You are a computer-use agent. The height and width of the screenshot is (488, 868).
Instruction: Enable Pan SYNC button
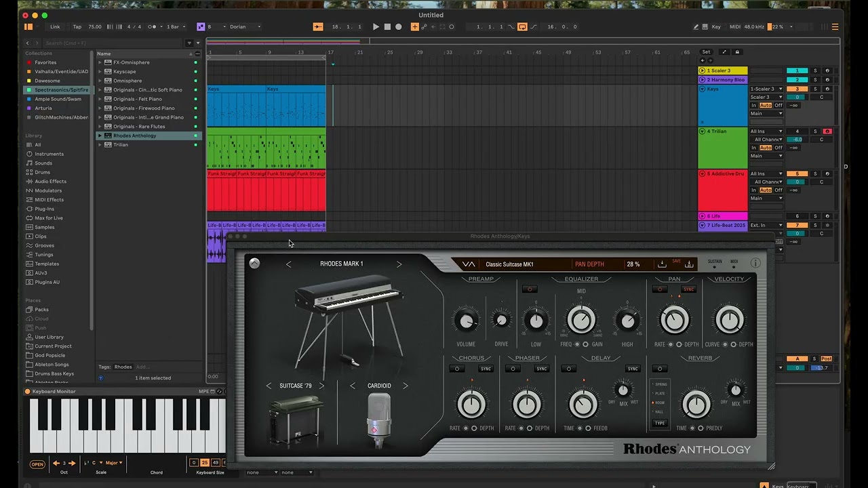(689, 289)
